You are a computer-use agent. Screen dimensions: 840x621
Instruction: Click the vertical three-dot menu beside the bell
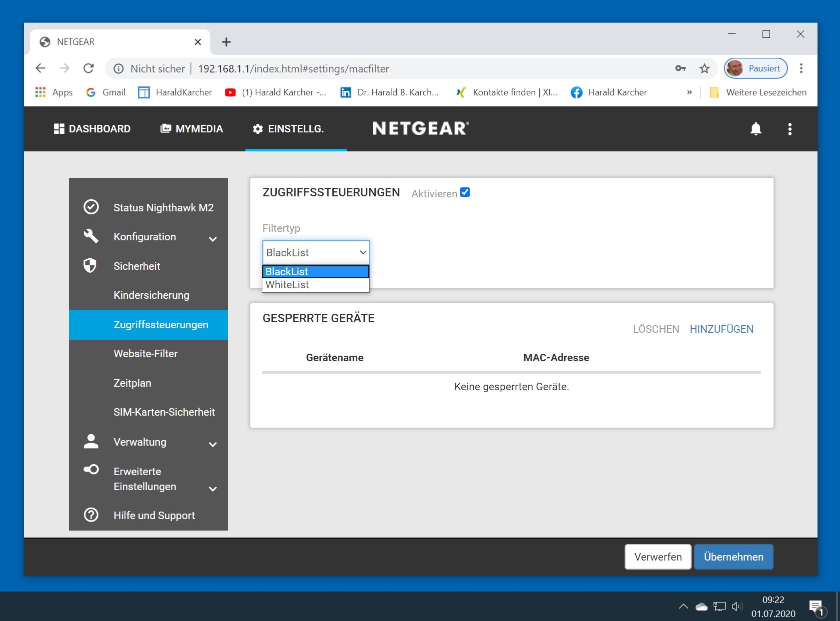click(x=790, y=129)
